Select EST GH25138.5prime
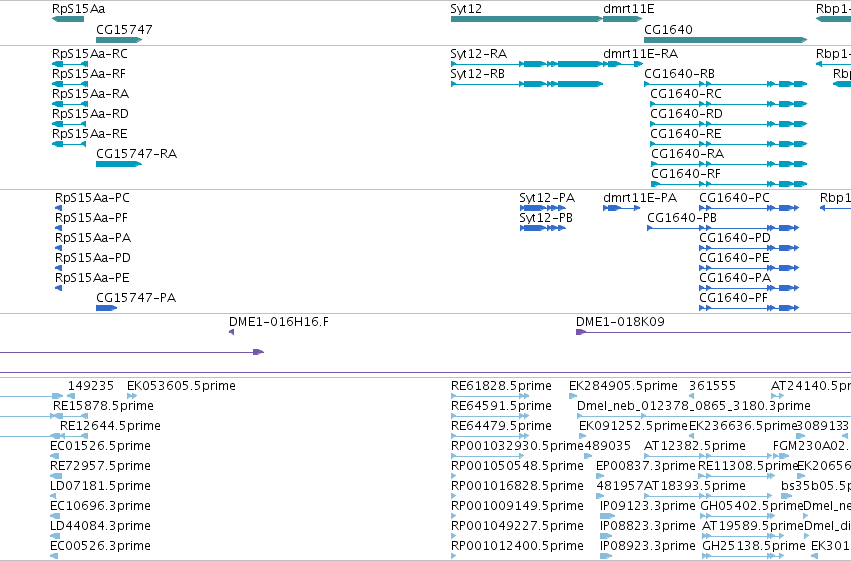This screenshot has height=561, width=851. click(x=754, y=546)
